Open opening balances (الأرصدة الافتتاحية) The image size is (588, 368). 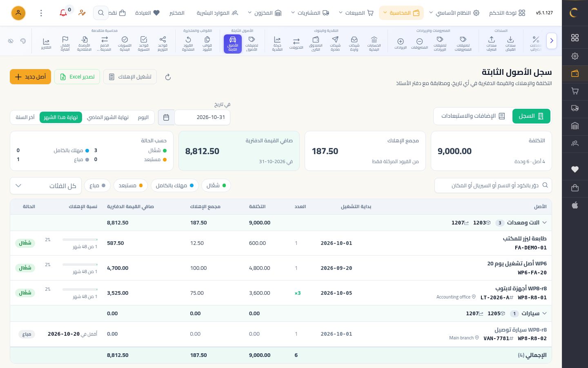coord(85,44)
